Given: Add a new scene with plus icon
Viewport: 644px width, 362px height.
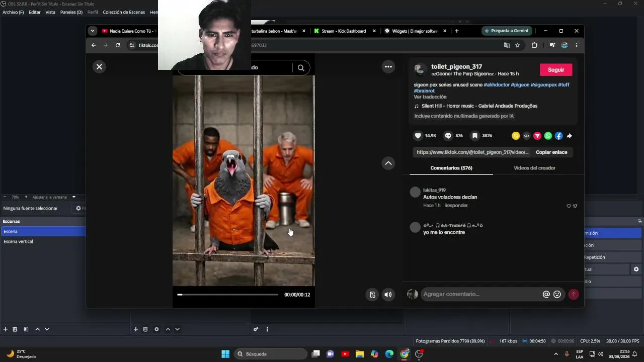Looking at the screenshot, I should pyautogui.click(x=6, y=329).
